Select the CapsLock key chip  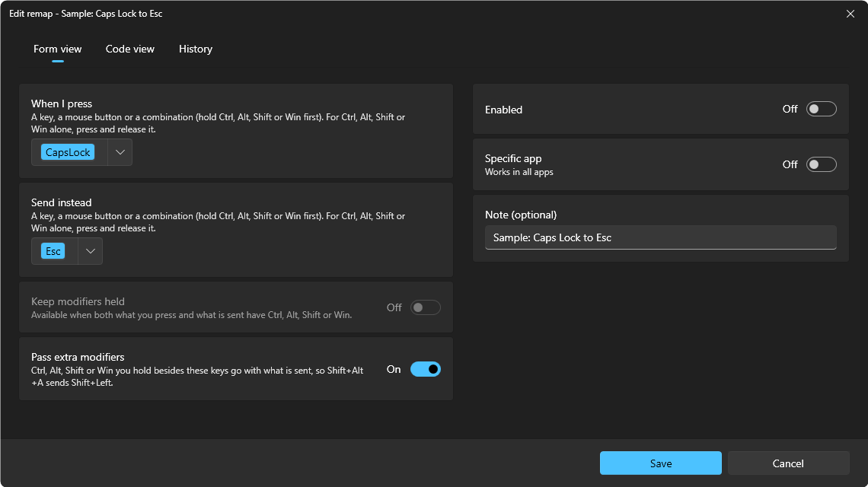[68, 152]
